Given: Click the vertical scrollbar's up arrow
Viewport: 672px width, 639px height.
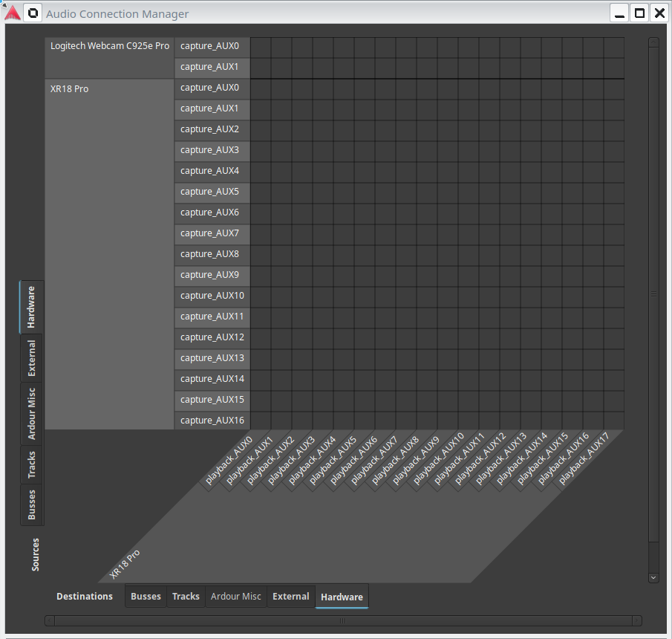Looking at the screenshot, I should point(653,43).
